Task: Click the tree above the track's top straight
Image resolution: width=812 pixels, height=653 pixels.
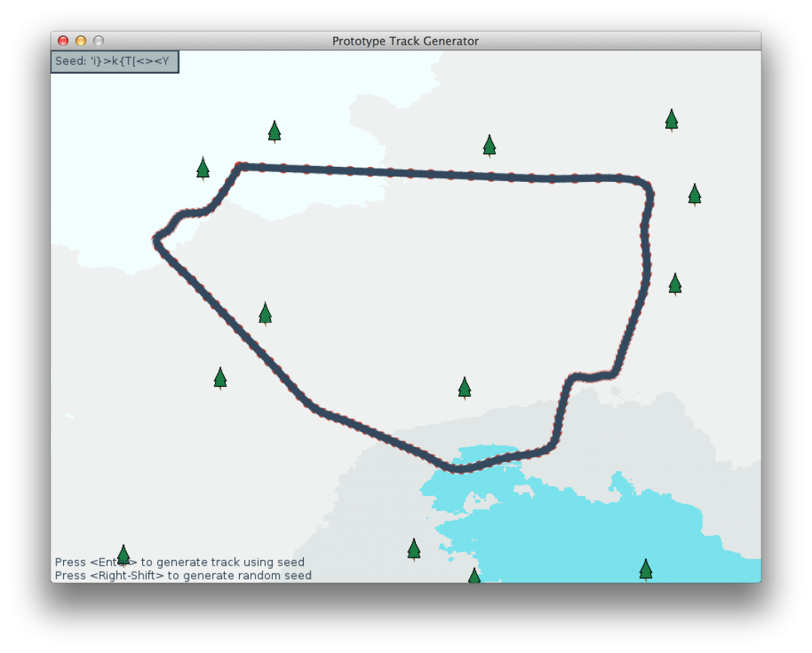Action: 489,145
